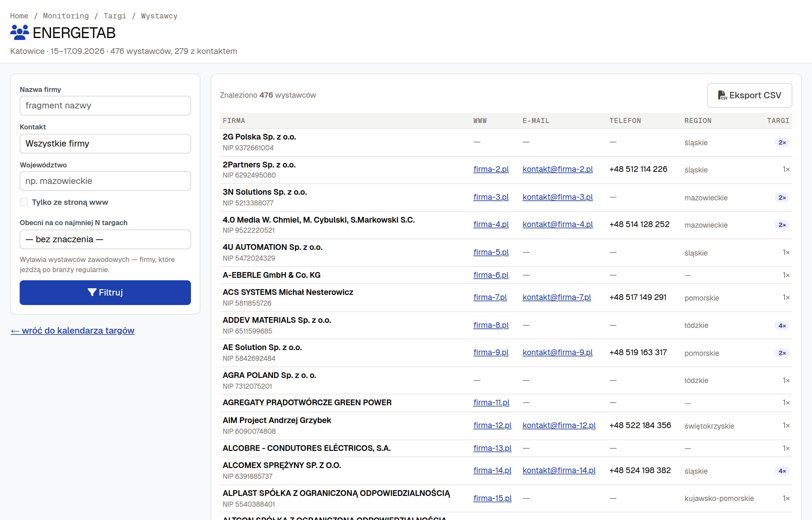The width and height of the screenshot is (812, 520).
Task: Open website link firma-2.pl
Action: pos(491,169)
